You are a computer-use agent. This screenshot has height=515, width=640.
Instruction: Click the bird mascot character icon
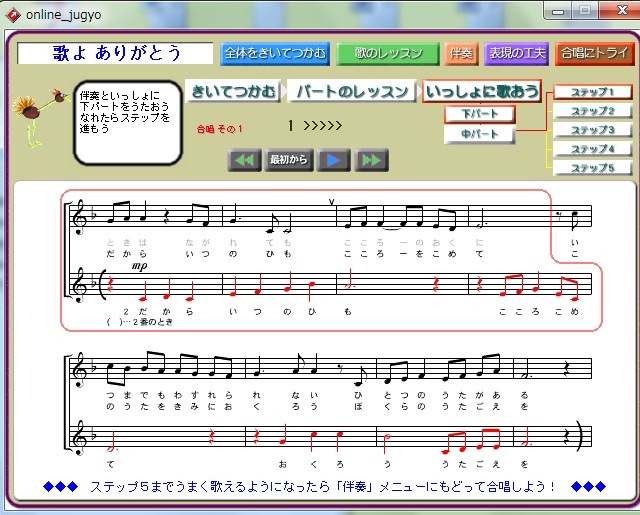[39, 118]
